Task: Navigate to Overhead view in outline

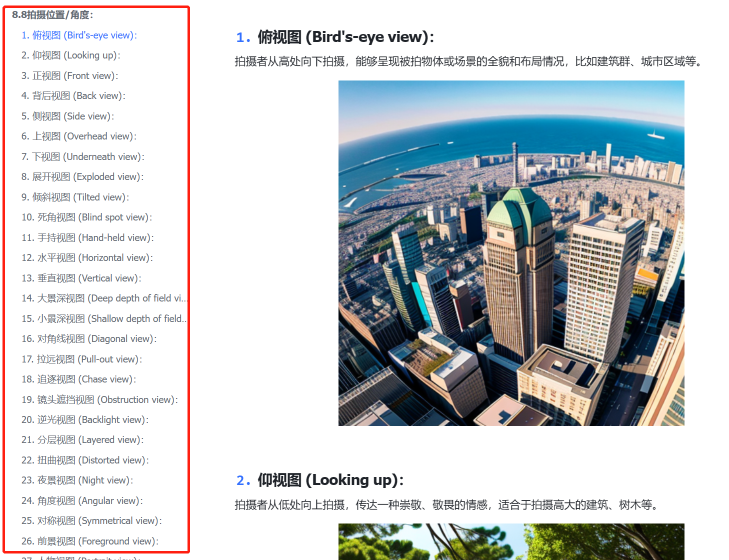Action: (78, 136)
